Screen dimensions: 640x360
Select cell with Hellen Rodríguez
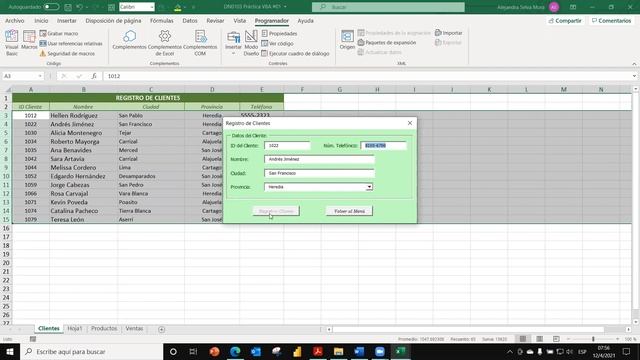pos(83,116)
